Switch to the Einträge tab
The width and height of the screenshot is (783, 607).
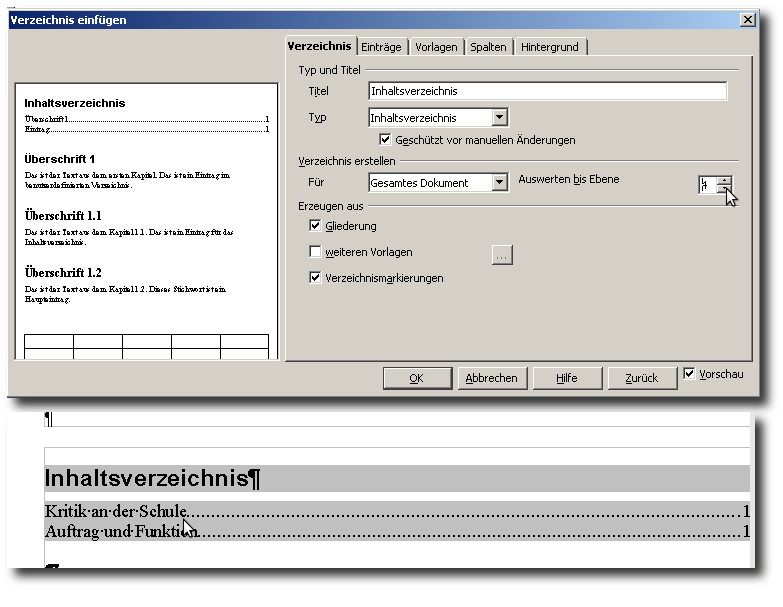(381, 47)
